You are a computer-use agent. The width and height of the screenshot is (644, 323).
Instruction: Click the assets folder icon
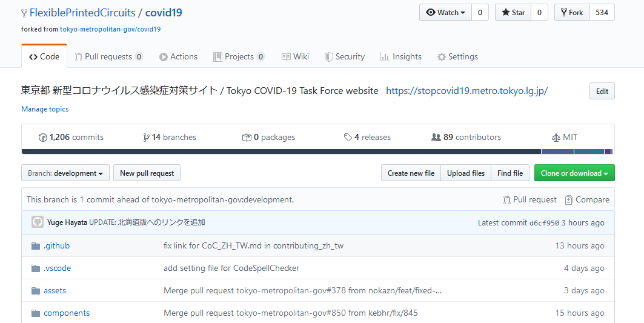click(x=35, y=291)
